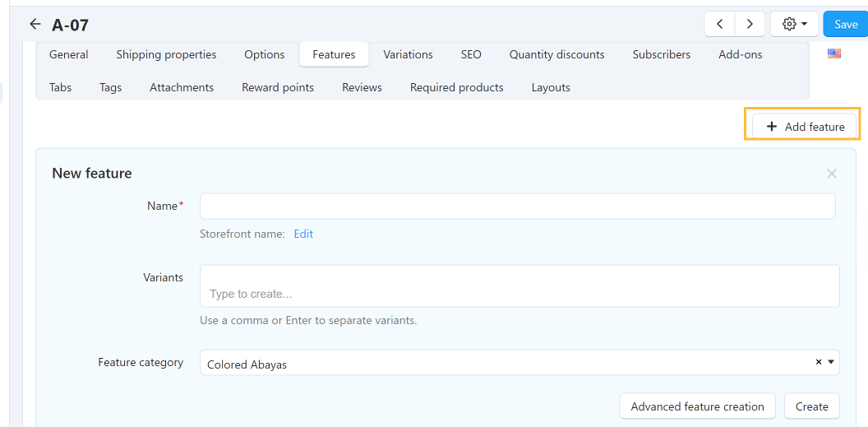Click the blue Save button
This screenshot has height=427, width=868.
[845, 24]
